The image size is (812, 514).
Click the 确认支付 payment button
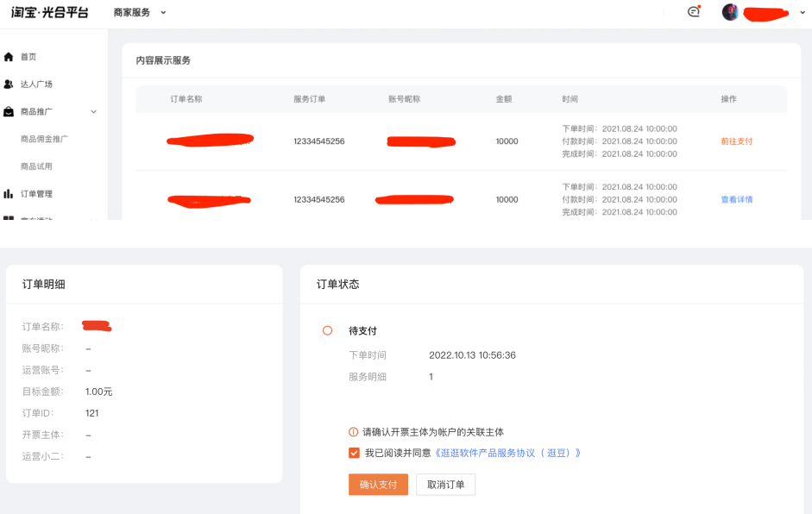coord(378,485)
